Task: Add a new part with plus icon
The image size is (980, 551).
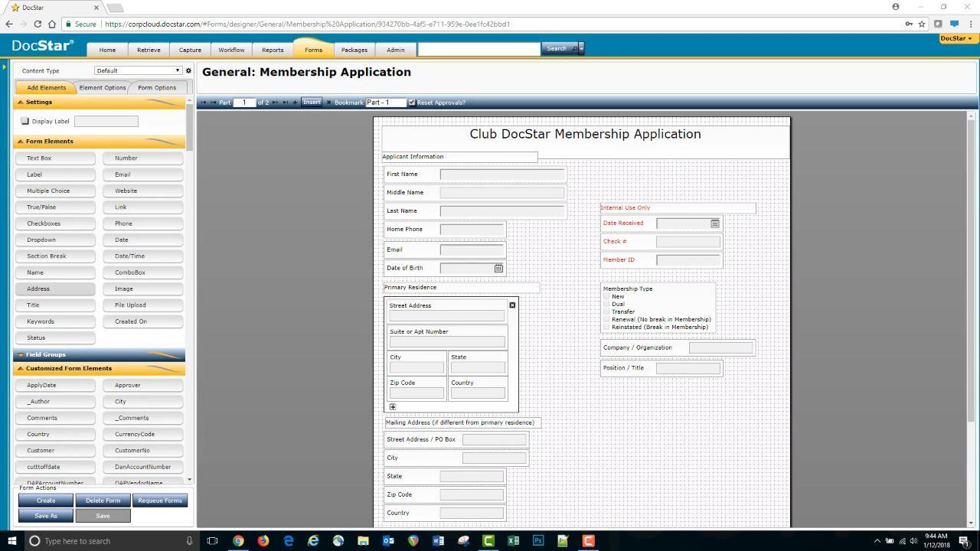Action: (296, 103)
